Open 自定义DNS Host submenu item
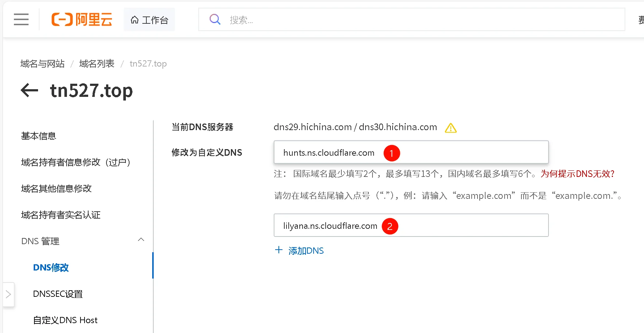The image size is (644, 333). (x=65, y=320)
